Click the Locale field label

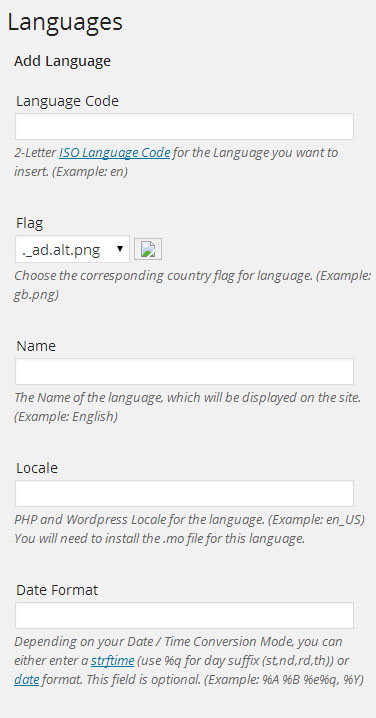click(37, 468)
